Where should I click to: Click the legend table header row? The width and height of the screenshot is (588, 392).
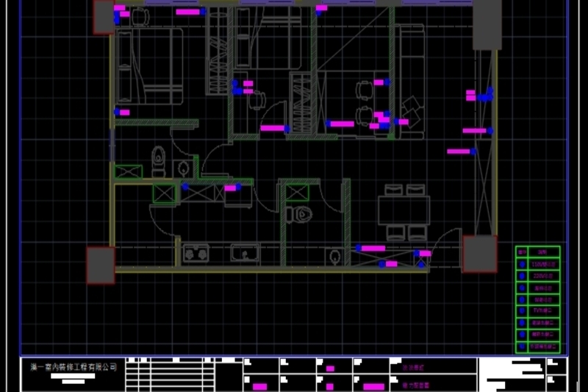tap(537, 252)
